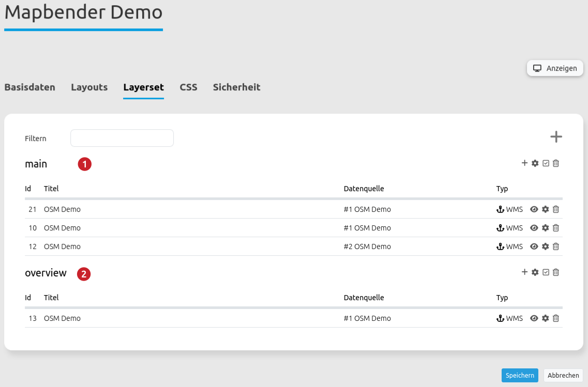This screenshot has height=387, width=588.
Task: Click the Anzeigen button
Action: [x=555, y=68]
